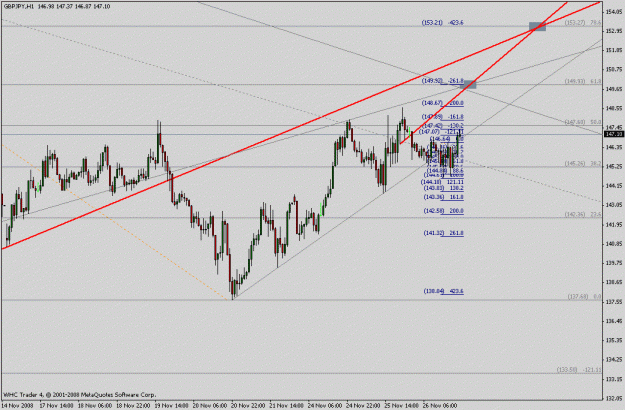Click the 24 Nov 06:00 time label

click(325, 405)
